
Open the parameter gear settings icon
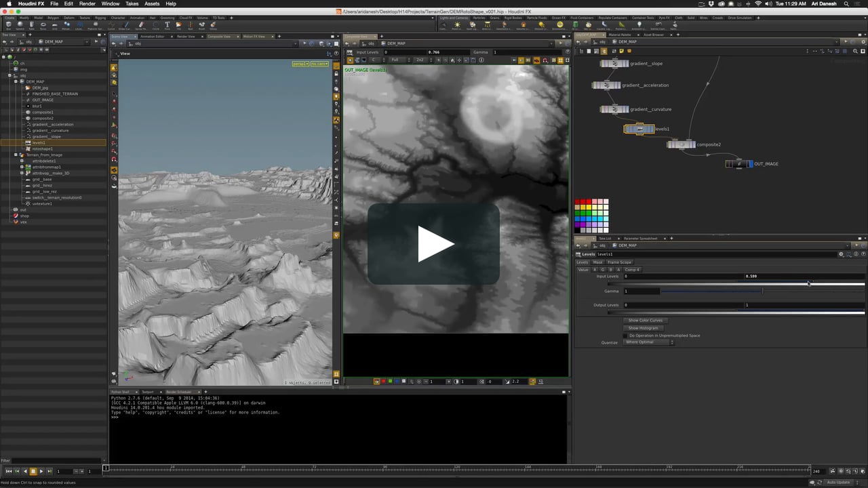841,254
